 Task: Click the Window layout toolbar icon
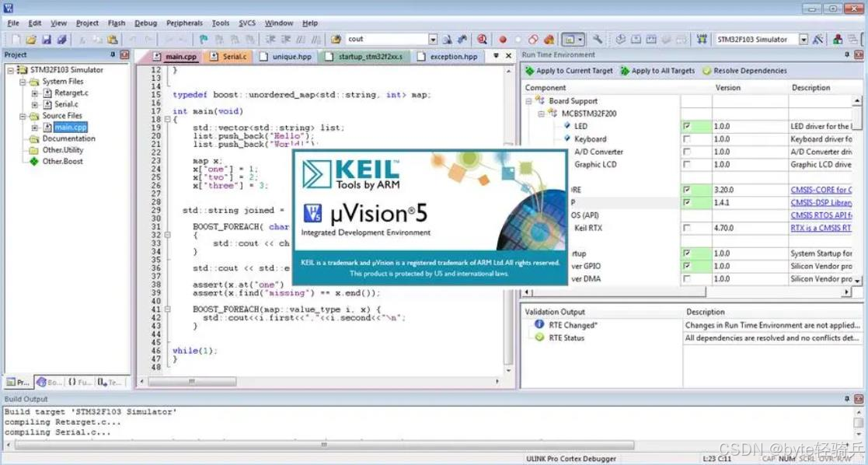pos(573,40)
